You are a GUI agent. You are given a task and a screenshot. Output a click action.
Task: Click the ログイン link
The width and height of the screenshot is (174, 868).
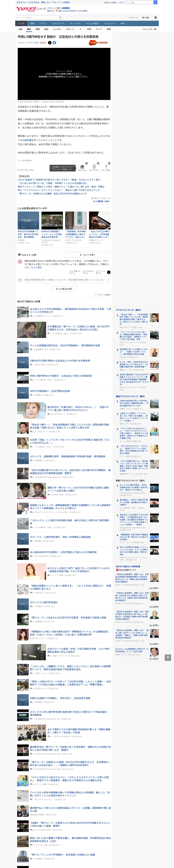point(51,11)
